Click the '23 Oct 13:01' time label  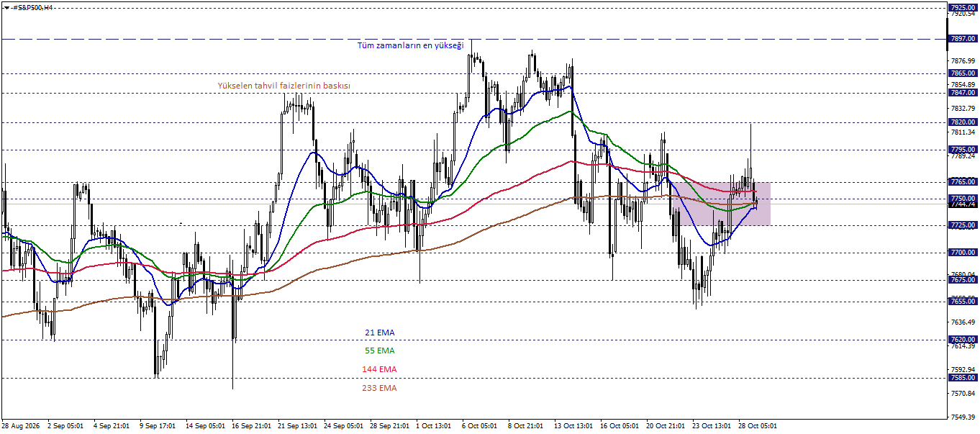[712, 426]
